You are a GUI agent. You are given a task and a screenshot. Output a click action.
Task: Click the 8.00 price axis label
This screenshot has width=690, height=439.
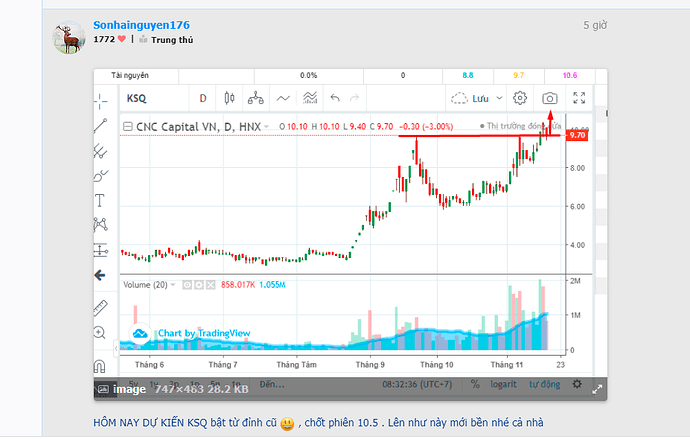[x=577, y=168]
